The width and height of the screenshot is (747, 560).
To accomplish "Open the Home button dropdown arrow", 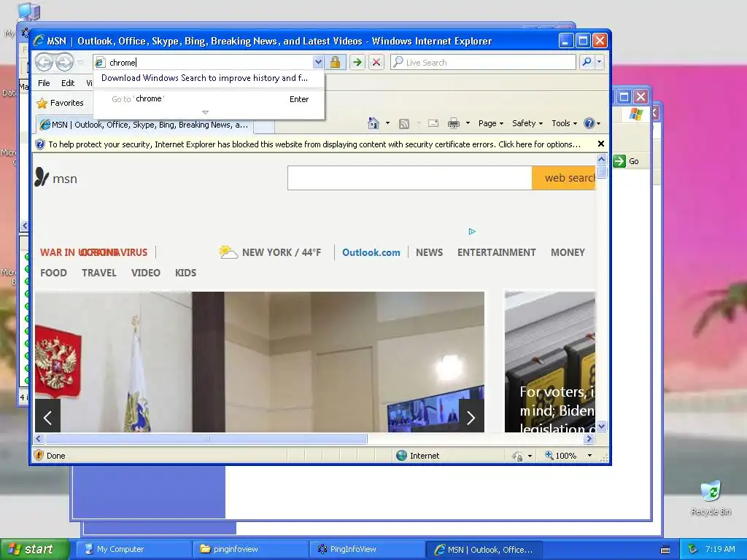I will 388,123.
